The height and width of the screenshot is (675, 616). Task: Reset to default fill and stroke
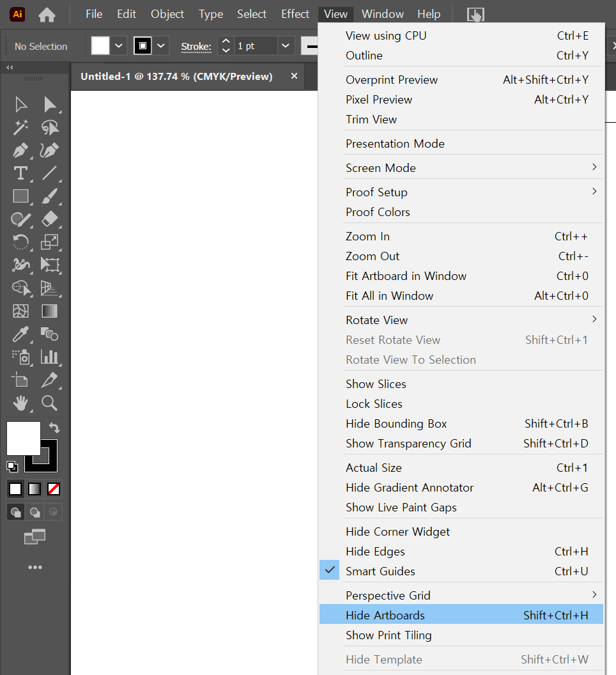tap(13, 466)
